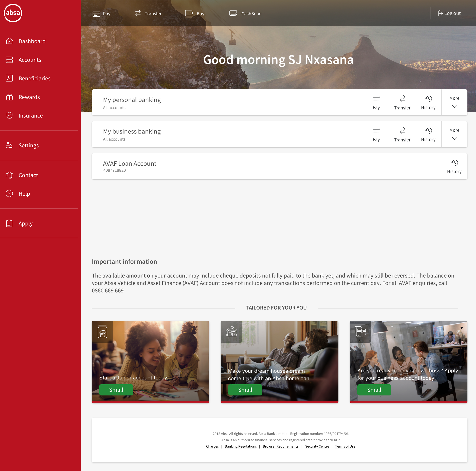Click the Help question mark icon

click(x=9, y=194)
